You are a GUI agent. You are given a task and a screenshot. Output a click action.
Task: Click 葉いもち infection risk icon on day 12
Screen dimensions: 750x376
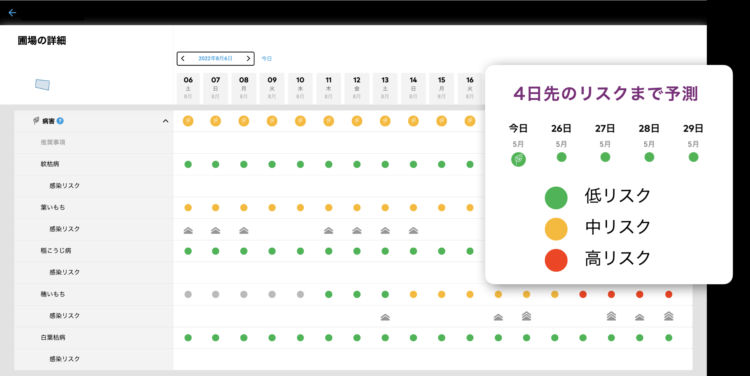click(x=357, y=231)
